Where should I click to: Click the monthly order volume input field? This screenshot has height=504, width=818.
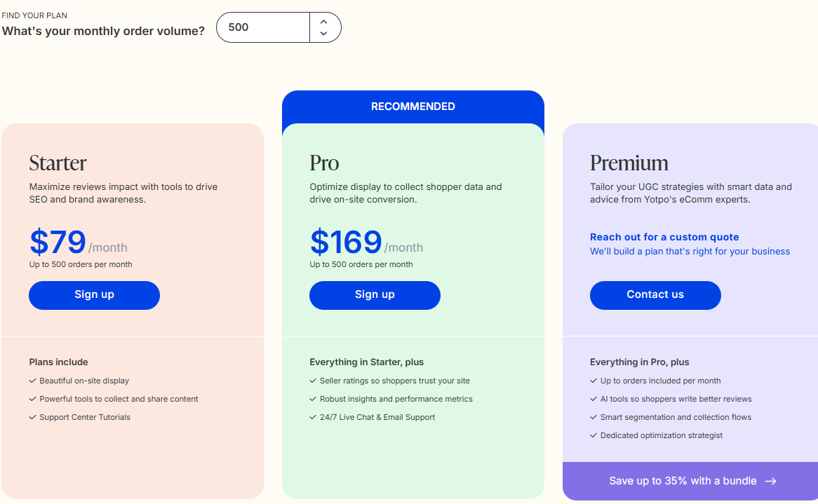coord(262,27)
